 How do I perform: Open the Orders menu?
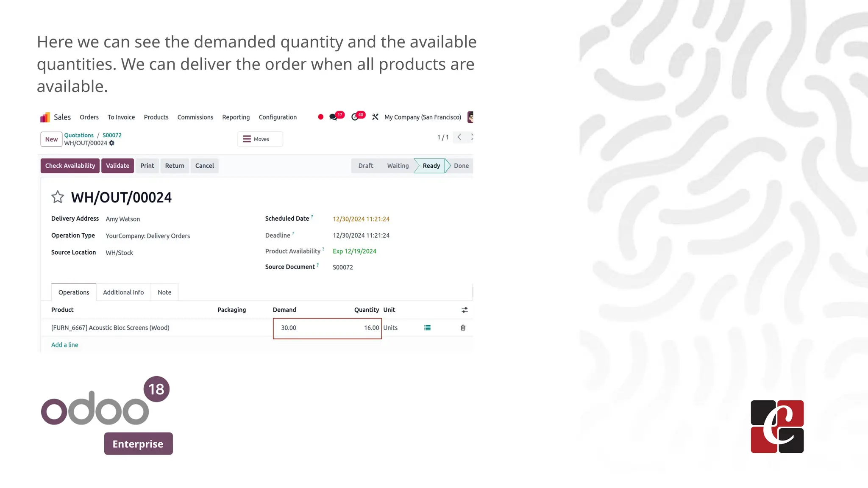(x=89, y=117)
